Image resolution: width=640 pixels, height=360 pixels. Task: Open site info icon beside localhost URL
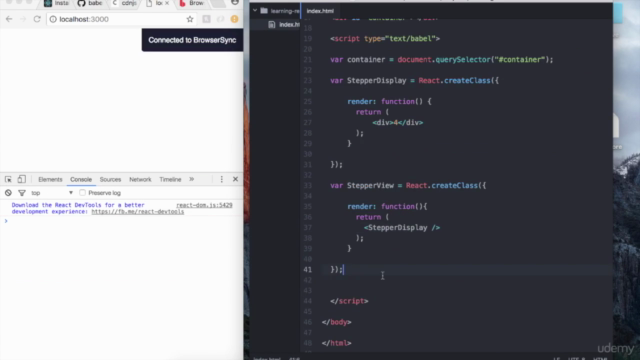click(x=53, y=19)
